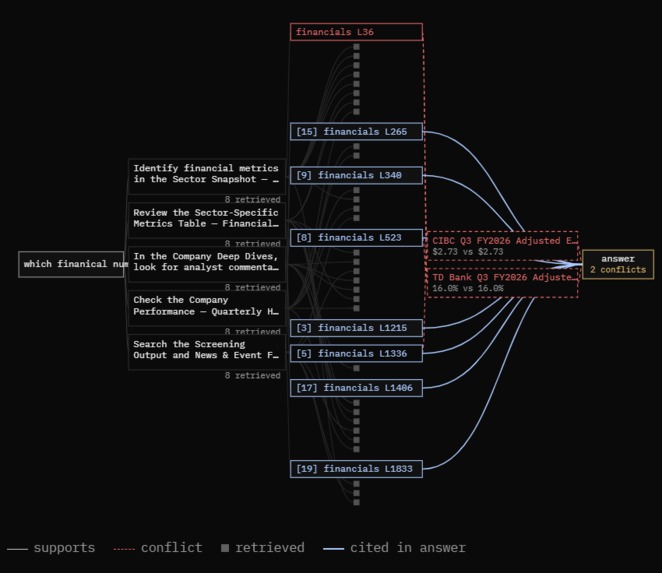This screenshot has height=573, width=662.
Task: Click the '[5] financials L1336' node
Action: pos(356,353)
